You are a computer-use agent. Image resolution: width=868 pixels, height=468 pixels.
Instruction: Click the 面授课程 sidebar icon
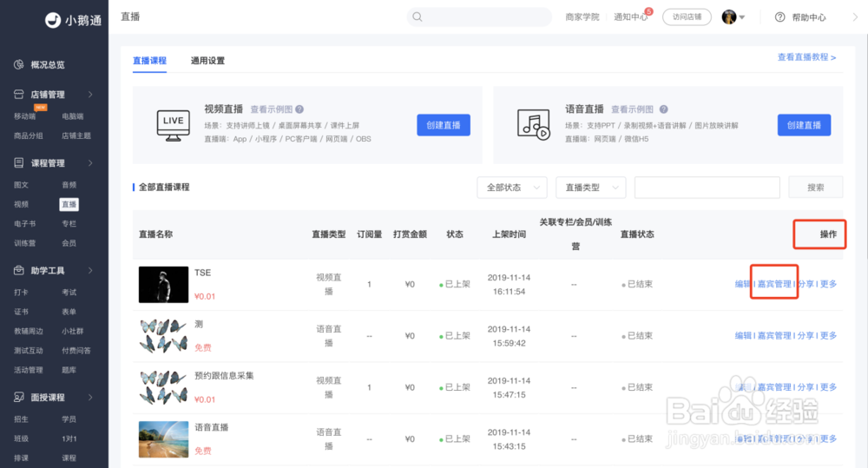click(19, 397)
